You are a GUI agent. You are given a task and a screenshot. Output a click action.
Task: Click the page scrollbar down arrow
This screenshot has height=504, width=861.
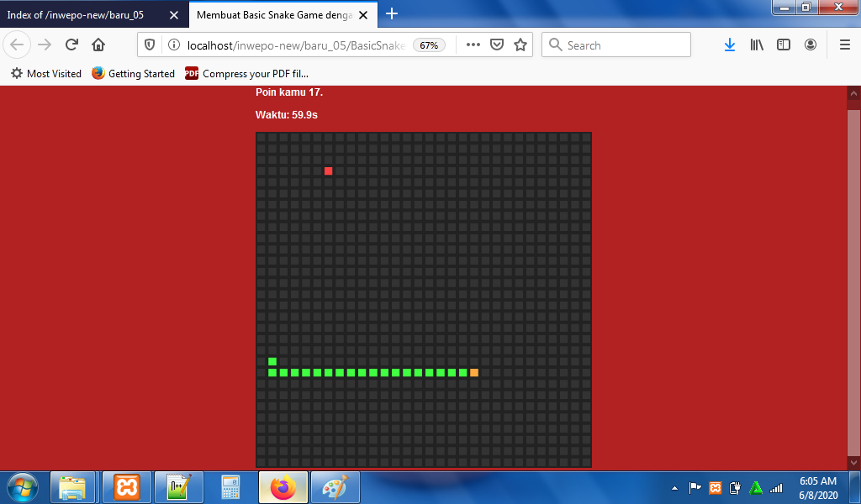[853, 463]
